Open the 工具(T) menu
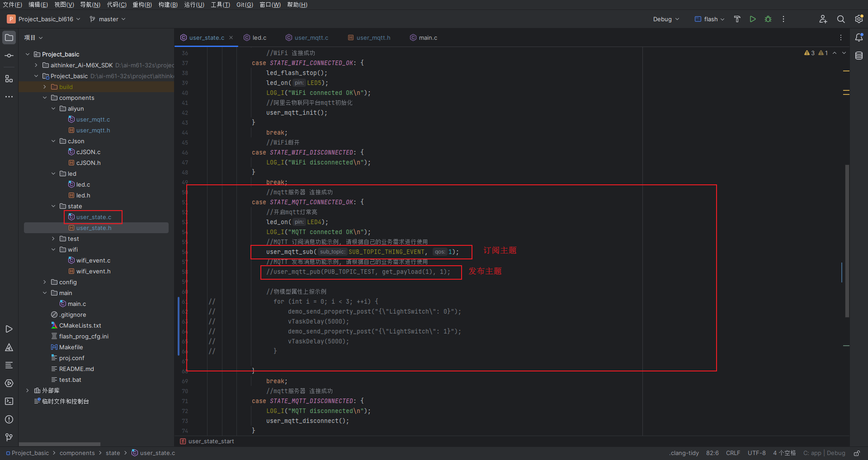868x460 pixels. pos(220,5)
